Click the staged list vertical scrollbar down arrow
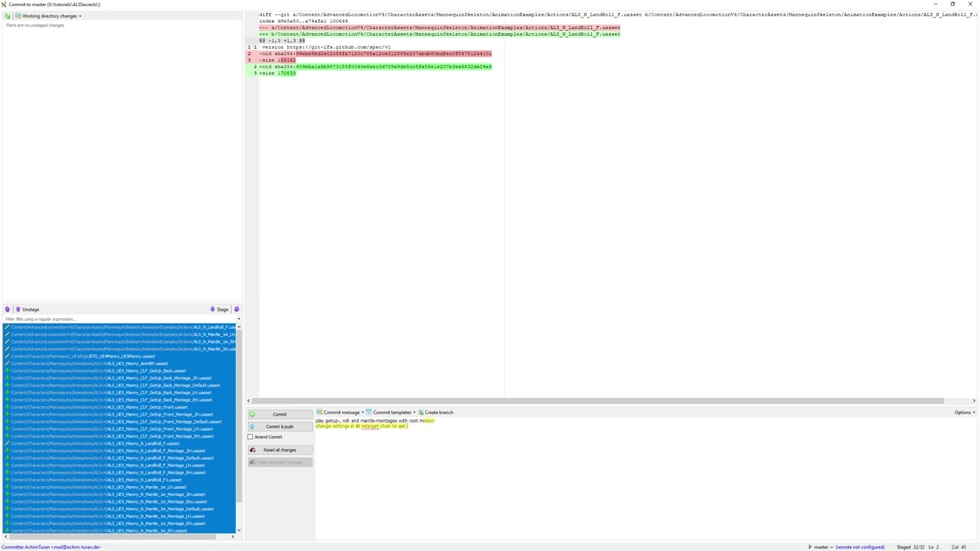Screen dimensions: 980x551 tap(238, 530)
